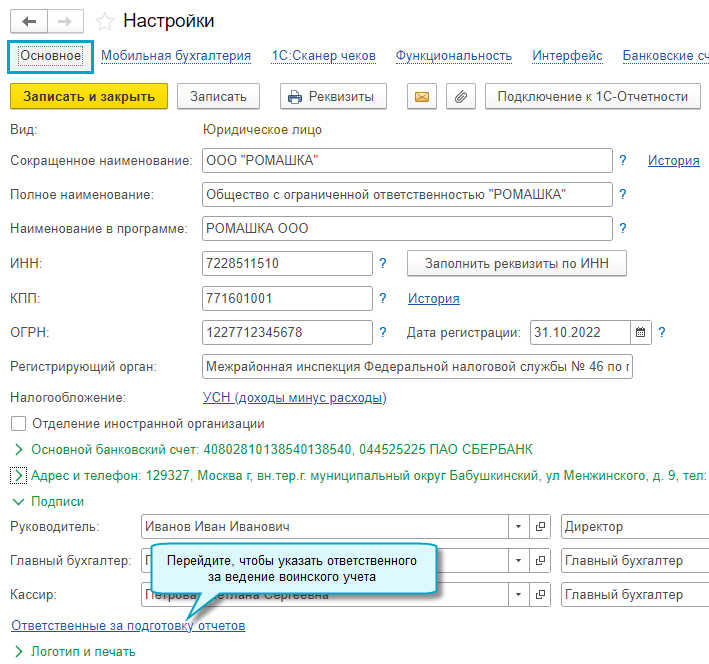Screen dimensions: 709x664
Task: Switch to Мобильная бухгалтерия tab
Action: pyautogui.click(x=176, y=56)
